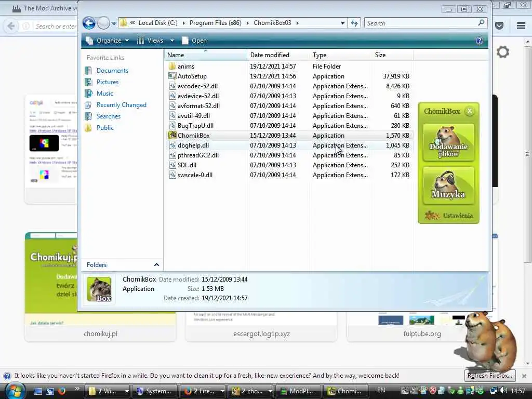
Task: Click Firefox Pocket icon
Action: [499, 26]
